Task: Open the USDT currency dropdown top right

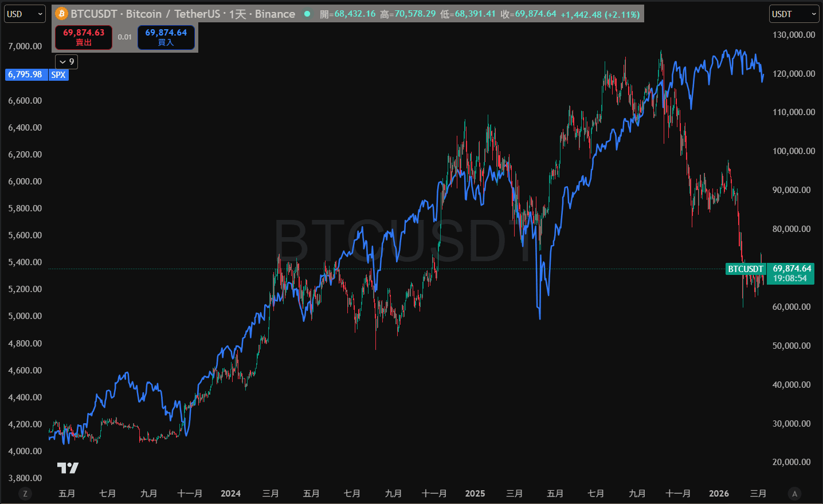Action: tap(794, 13)
